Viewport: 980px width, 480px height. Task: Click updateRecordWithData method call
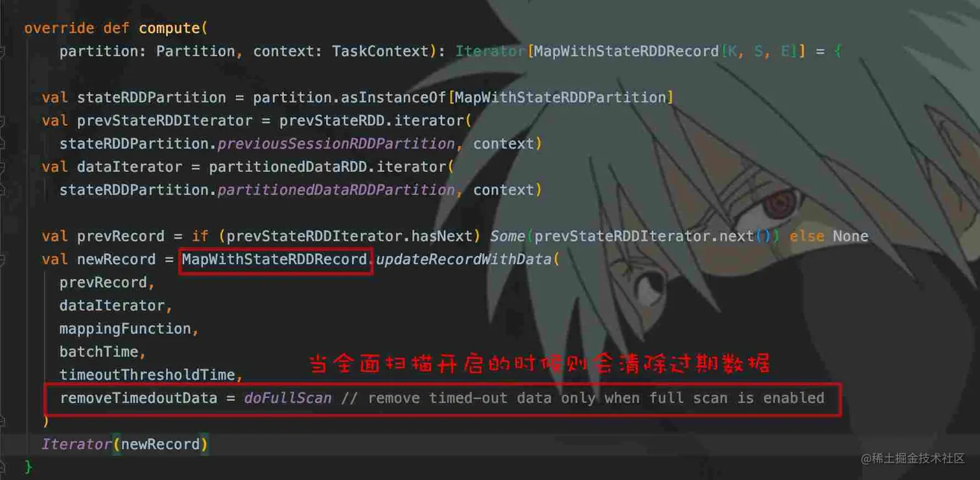pos(463,259)
